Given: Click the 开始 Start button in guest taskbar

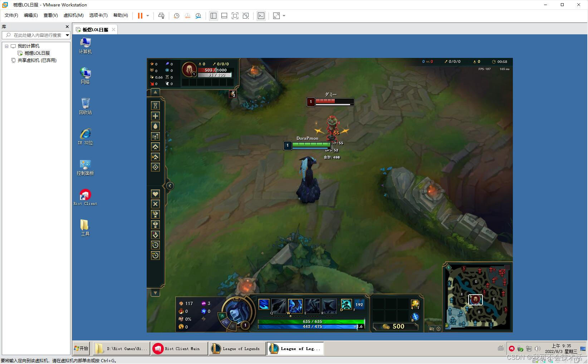Looking at the screenshot, I should click(x=81, y=348).
